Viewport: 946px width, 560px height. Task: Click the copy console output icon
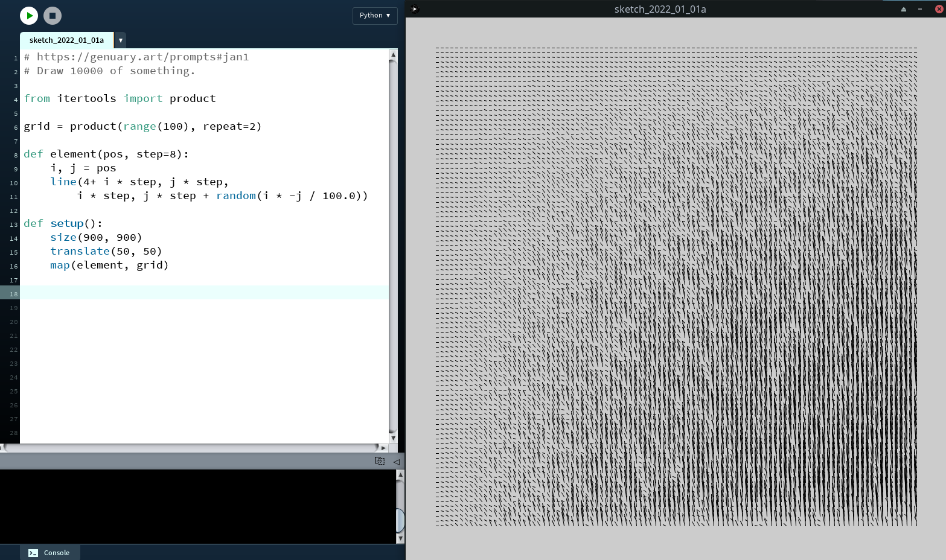tap(380, 461)
